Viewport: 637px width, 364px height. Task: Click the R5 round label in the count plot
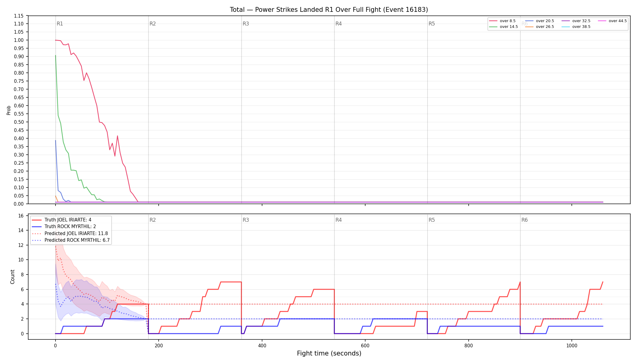432,220
